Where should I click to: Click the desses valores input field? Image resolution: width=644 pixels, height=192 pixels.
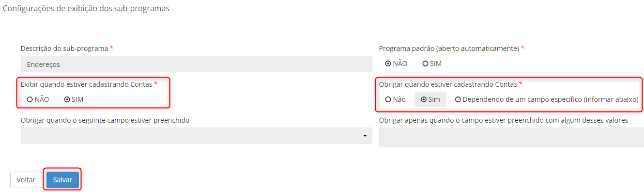[511, 137]
